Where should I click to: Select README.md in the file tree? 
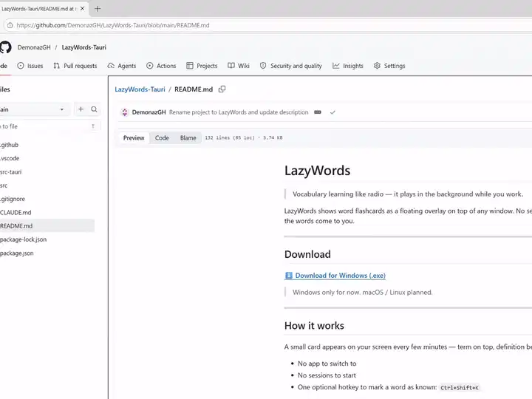[47, 226]
